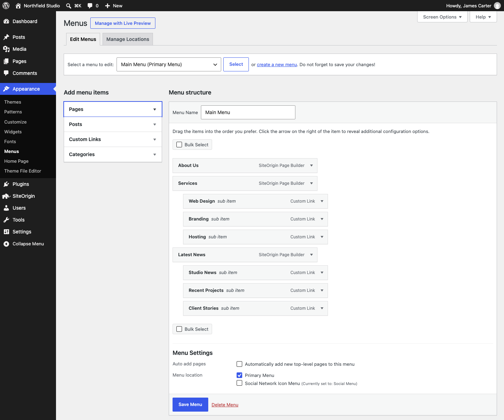Viewport: 504px width, 420px height.
Task: Open Themes in Appearance submenu
Action: 13,102
